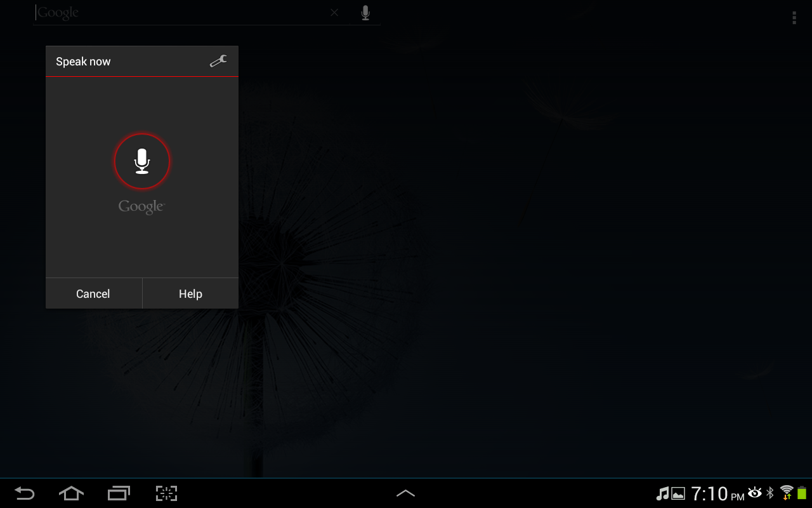Tap the music note notification icon
Viewport: 812px width, 508px height.
pyautogui.click(x=662, y=493)
